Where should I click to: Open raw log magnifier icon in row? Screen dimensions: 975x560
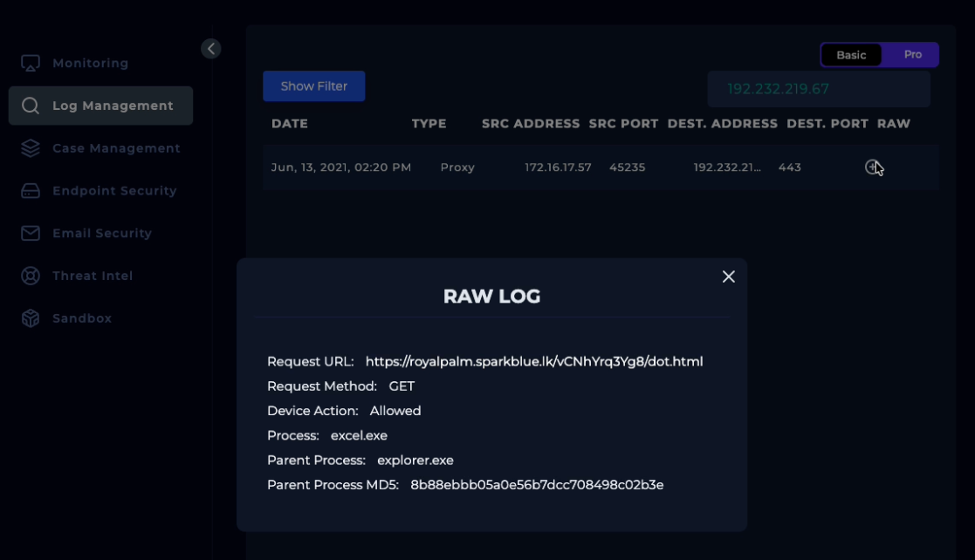pos(871,167)
